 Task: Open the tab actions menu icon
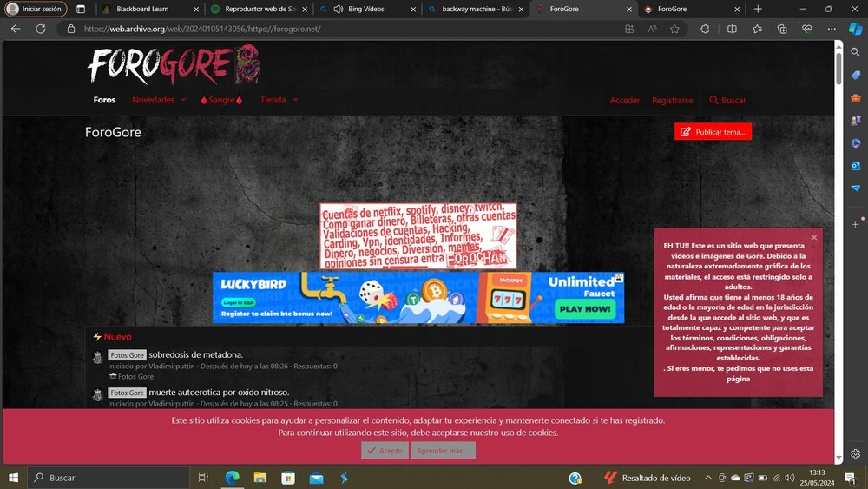pos(81,9)
